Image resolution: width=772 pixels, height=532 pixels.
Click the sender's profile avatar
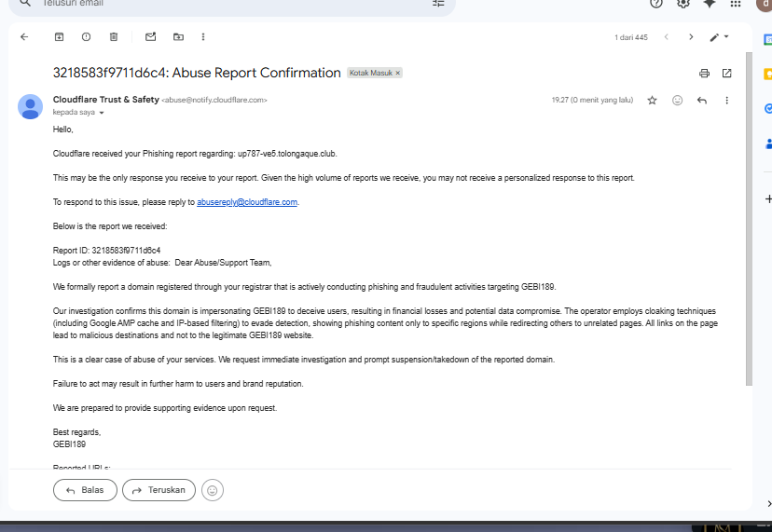click(30, 107)
